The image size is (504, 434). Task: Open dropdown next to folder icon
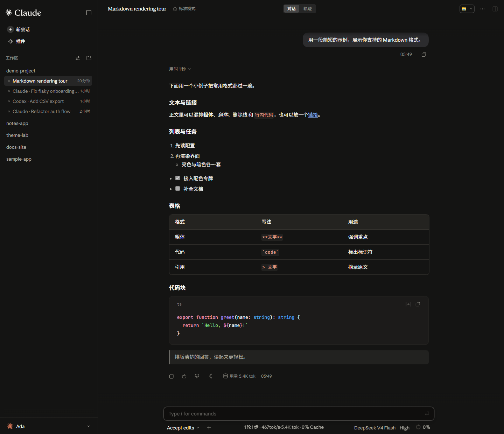(471, 9)
